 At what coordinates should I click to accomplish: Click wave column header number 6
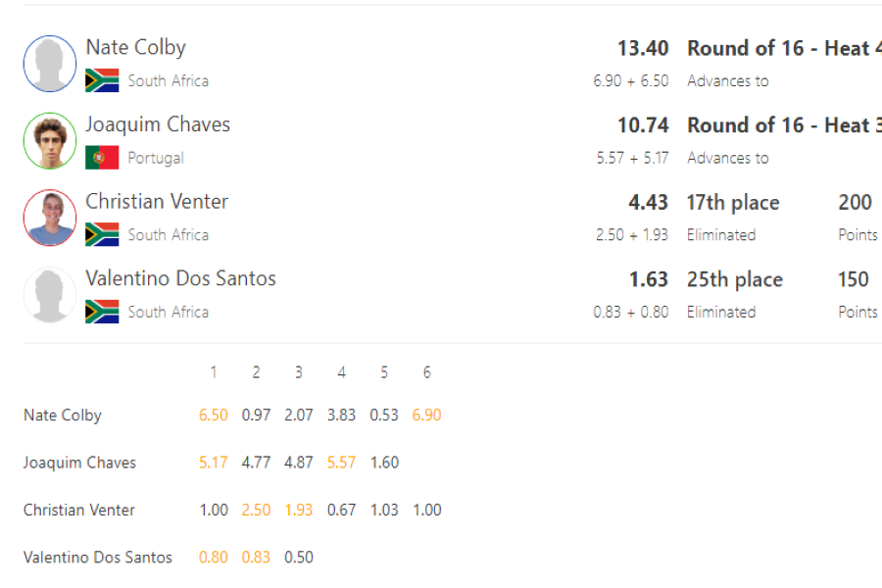pos(427,372)
